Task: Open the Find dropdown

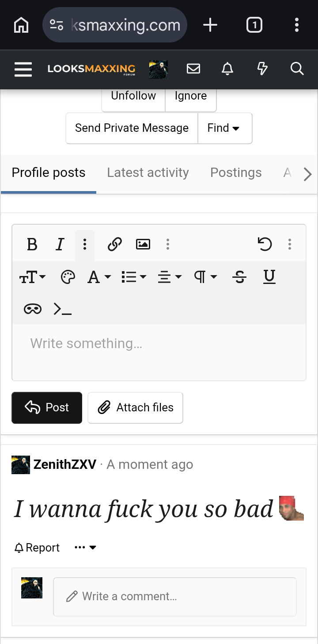Action: tap(224, 128)
